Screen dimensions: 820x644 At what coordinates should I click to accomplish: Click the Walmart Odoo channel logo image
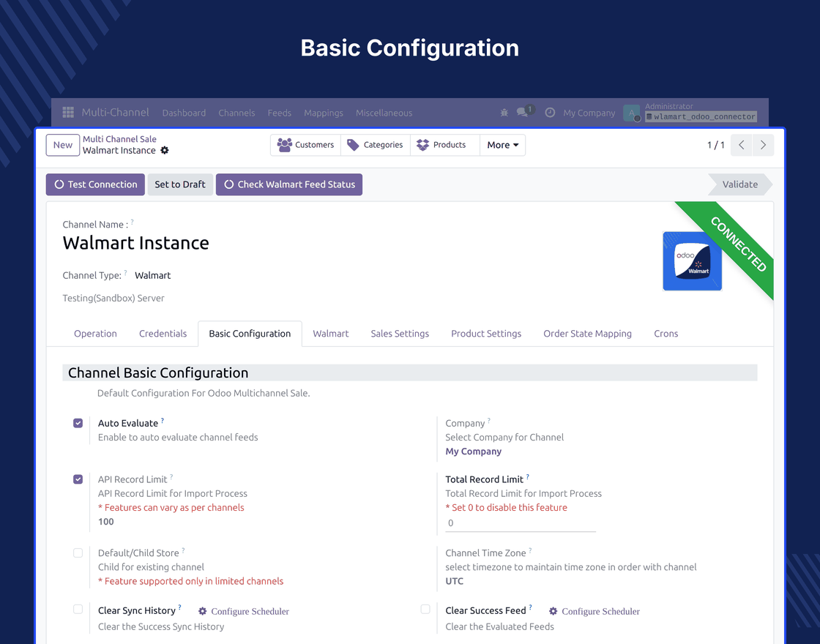coord(693,261)
